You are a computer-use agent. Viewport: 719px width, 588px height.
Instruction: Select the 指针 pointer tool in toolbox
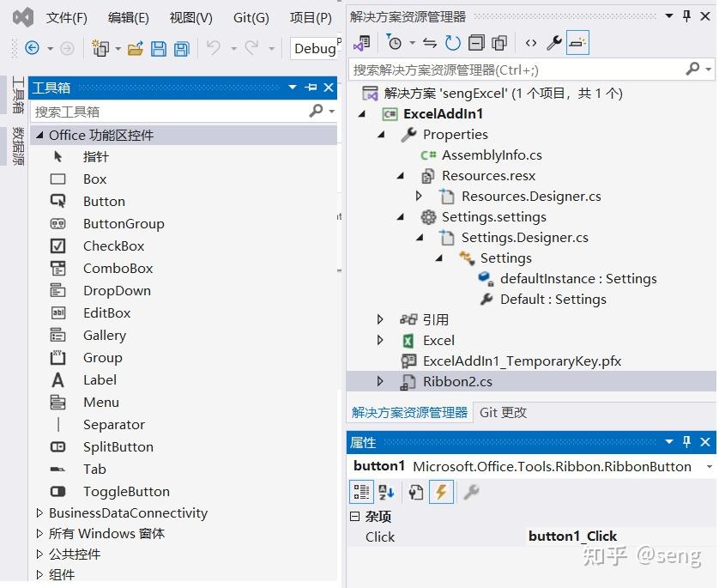95,156
